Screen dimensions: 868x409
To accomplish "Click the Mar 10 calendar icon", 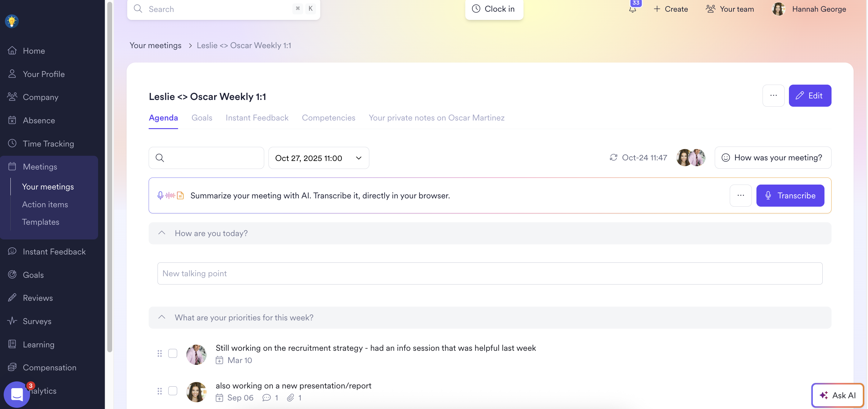I will click(219, 360).
